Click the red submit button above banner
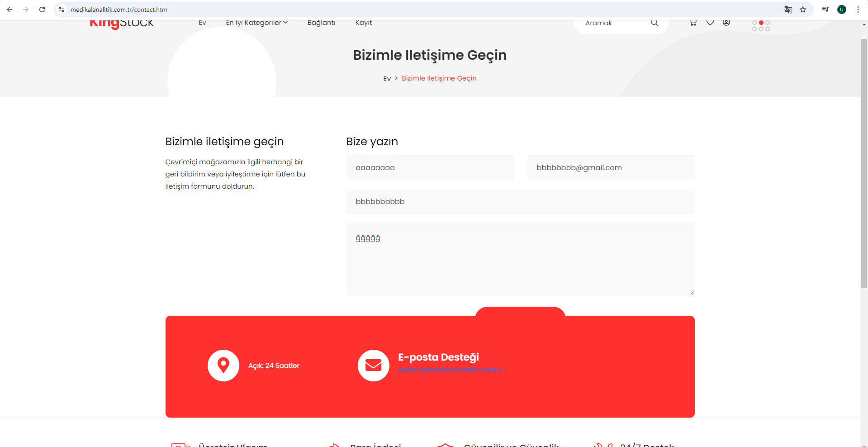Image resolution: width=868 pixels, height=447 pixels. [x=520, y=312]
